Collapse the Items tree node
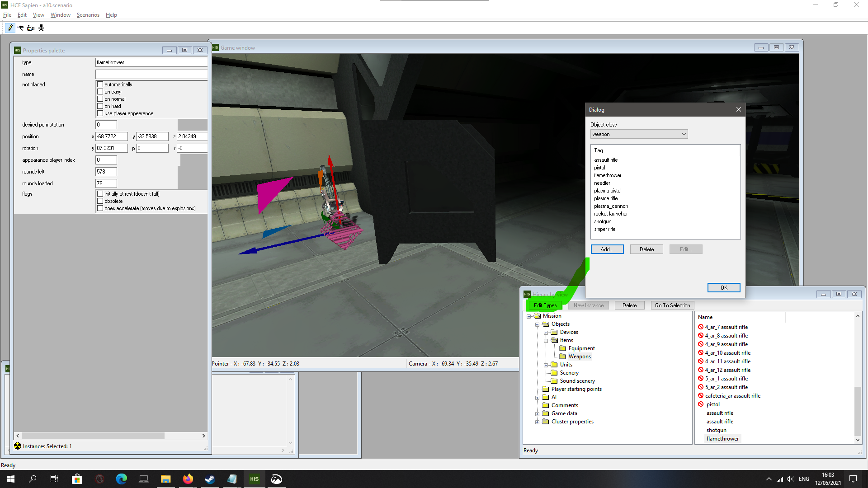The height and width of the screenshot is (488, 868). point(546,341)
